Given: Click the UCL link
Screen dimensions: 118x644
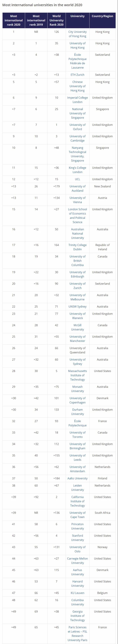Looking at the screenshot, I should tap(77, 179).
